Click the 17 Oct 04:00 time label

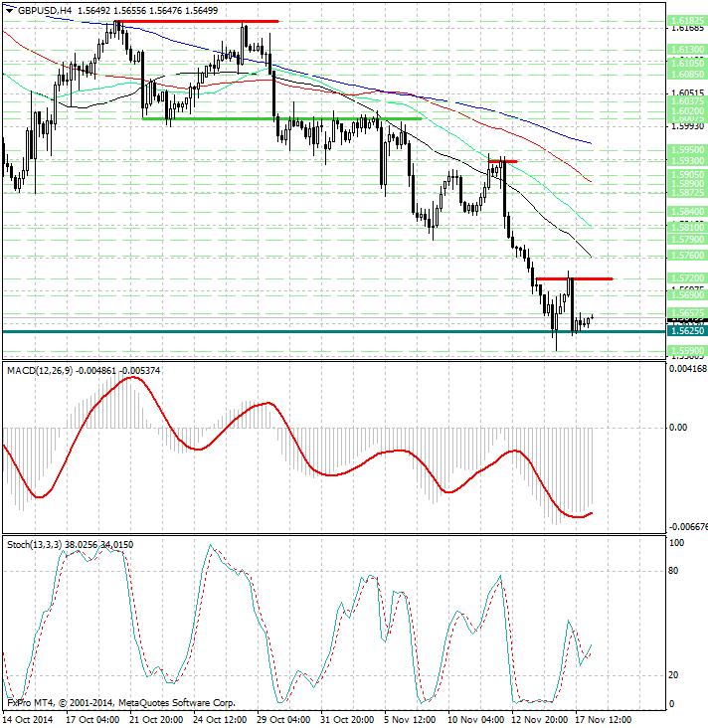92,720
